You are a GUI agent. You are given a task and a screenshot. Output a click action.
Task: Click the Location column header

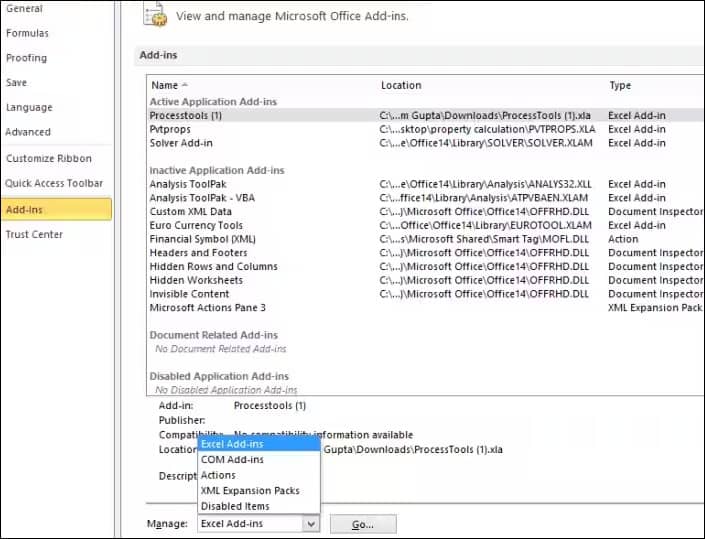(x=401, y=86)
